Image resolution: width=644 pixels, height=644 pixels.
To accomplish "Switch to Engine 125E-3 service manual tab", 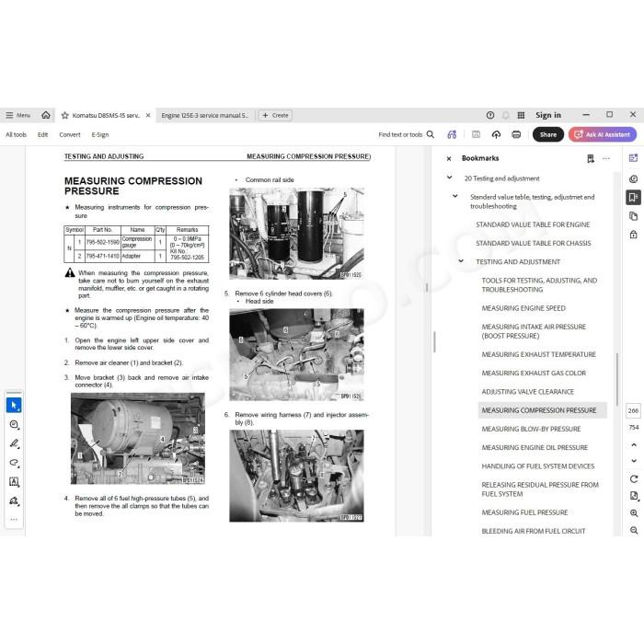I will (x=204, y=115).
